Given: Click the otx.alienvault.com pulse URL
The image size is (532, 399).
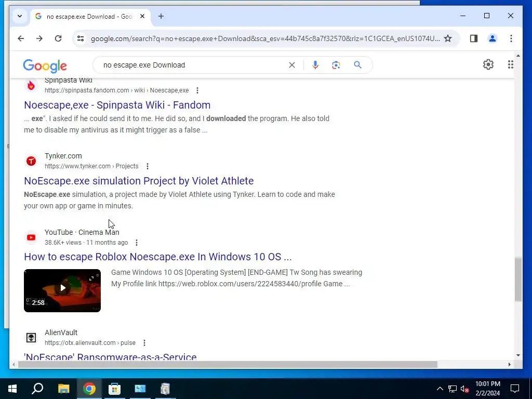Looking at the screenshot, I should click(x=90, y=343).
